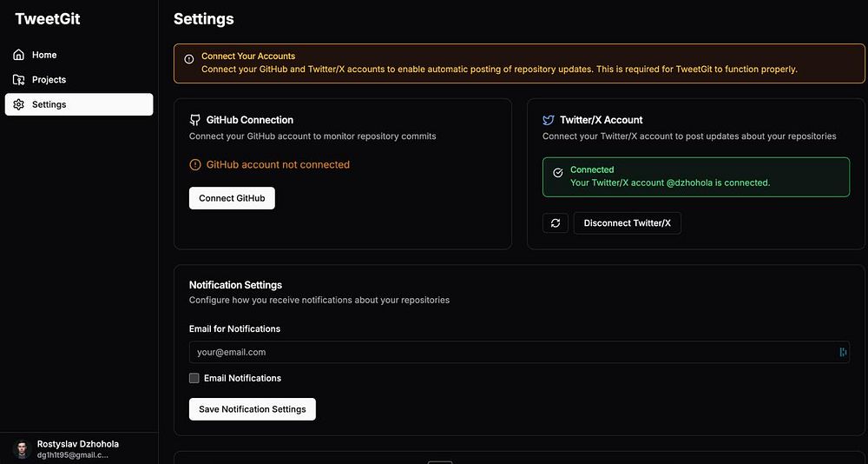This screenshot has height=464, width=868.
Task: Open the Home menu item
Action: pyautogui.click(x=44, y=55)
